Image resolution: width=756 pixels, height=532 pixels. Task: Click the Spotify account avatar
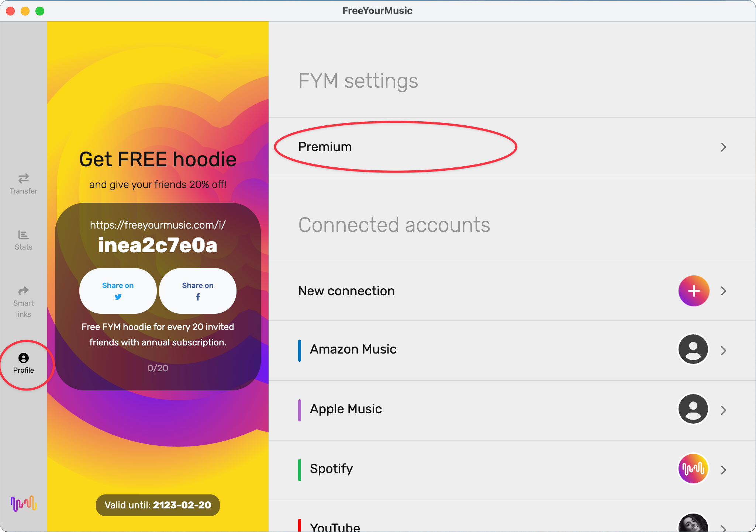point(693,469)
